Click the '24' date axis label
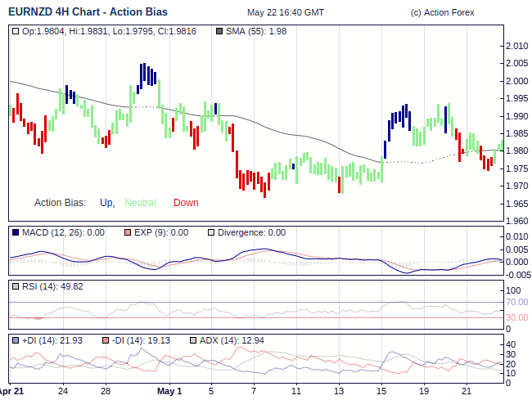This screenshot has height=400, width=532. click(x=63, y=391)
